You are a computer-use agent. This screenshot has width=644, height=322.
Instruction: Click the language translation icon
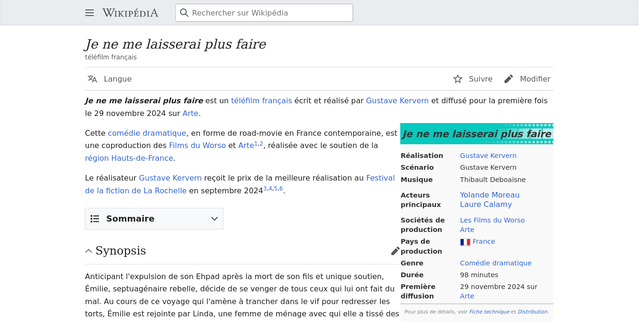(92, 79)
